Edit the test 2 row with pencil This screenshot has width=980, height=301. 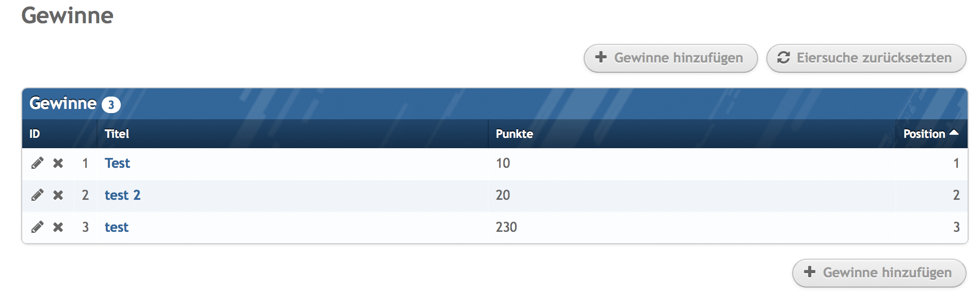37,196
